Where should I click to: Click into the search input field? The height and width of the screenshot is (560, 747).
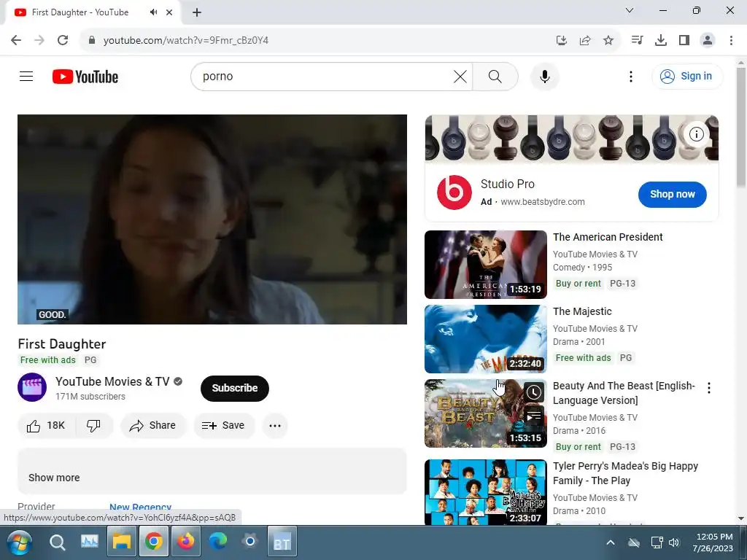point(324,76)
